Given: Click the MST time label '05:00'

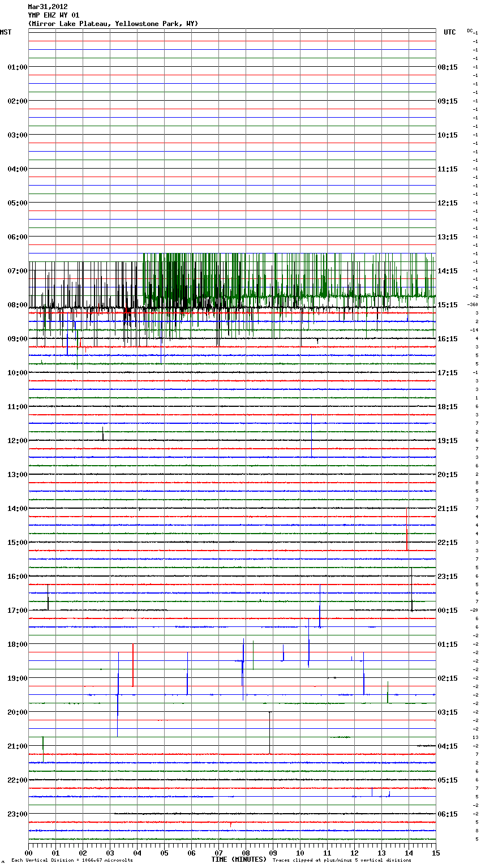Looking at the screenshot, I should (x=18, y=203).
